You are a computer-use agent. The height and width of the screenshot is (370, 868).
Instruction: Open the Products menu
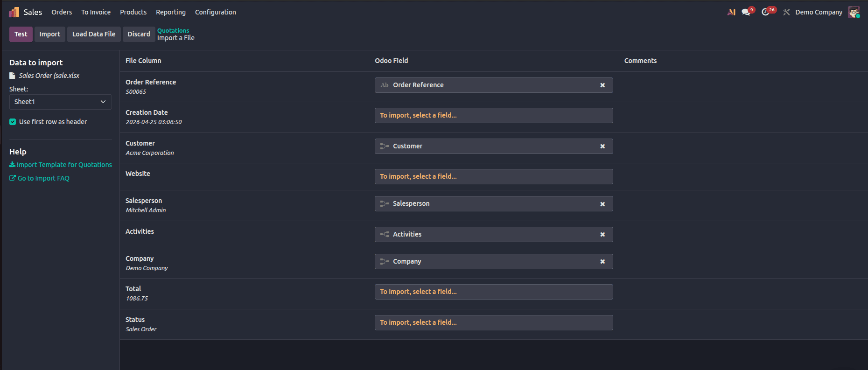(x=133, y=12)
